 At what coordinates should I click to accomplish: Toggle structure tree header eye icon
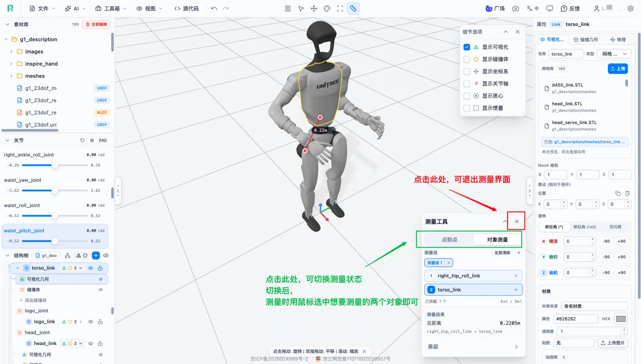click(x=106, y=255)
